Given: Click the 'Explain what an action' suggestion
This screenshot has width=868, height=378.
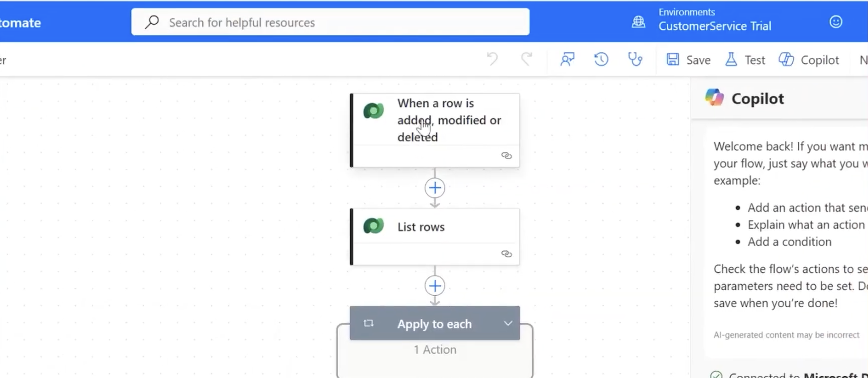Looking at the screenshot, I should tap(806, 225).
